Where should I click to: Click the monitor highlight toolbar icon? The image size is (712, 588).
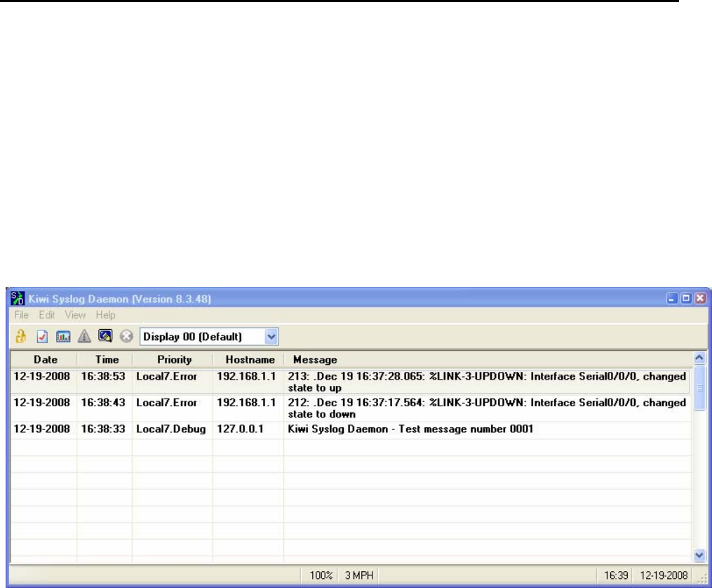click(105, 336)
